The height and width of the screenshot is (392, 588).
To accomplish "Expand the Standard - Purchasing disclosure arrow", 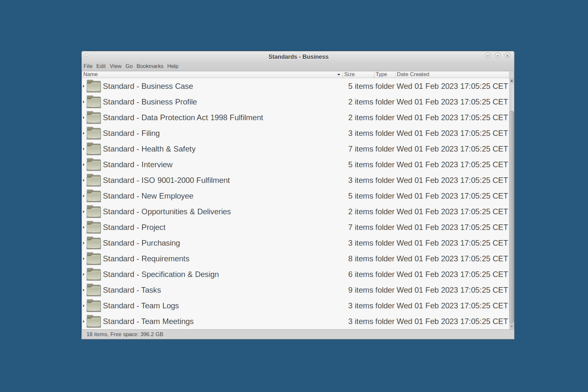I will coord(84,243).
